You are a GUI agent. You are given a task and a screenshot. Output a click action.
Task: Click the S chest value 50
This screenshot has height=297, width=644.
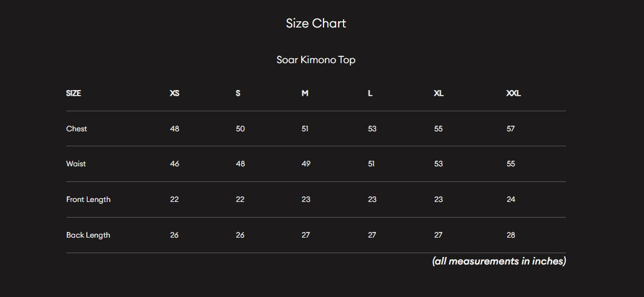tap(240, 129)
